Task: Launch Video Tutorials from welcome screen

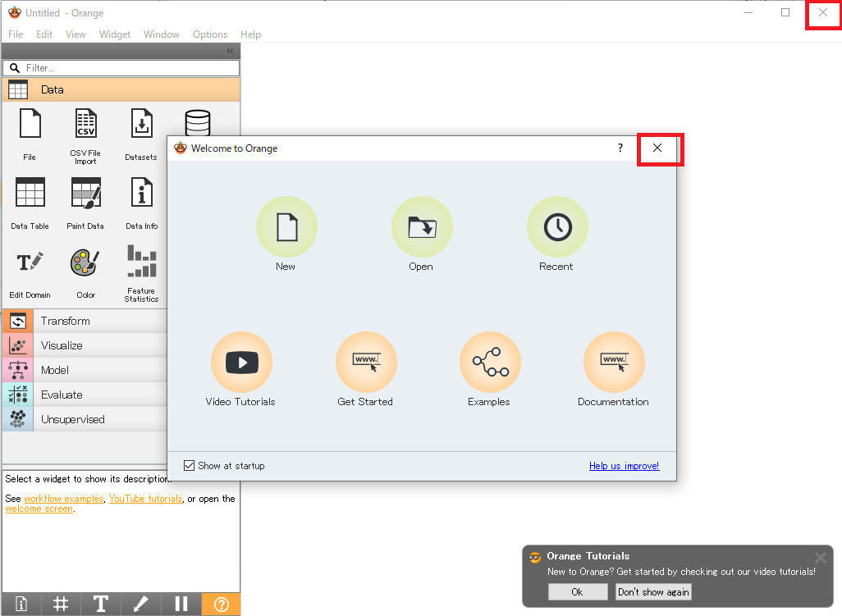Action: click(x=241, y=362)
